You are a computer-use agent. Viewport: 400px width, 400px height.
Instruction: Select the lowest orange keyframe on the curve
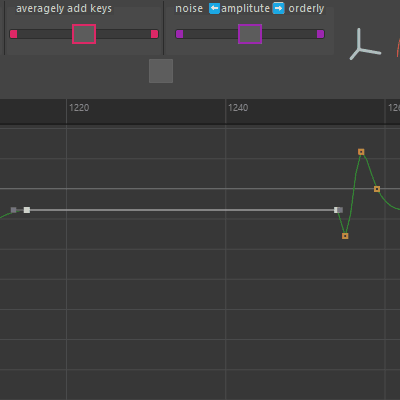coord(345,236)
